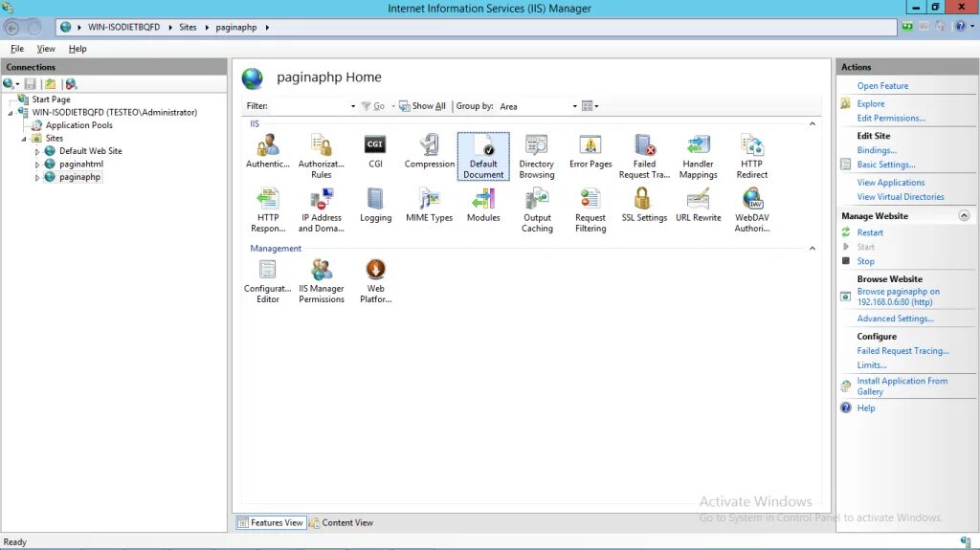Image resolution: width=980 pixels, height=550 pixels.
Task: Click the Help icon in address bar
Action: (x=961, y=26)
